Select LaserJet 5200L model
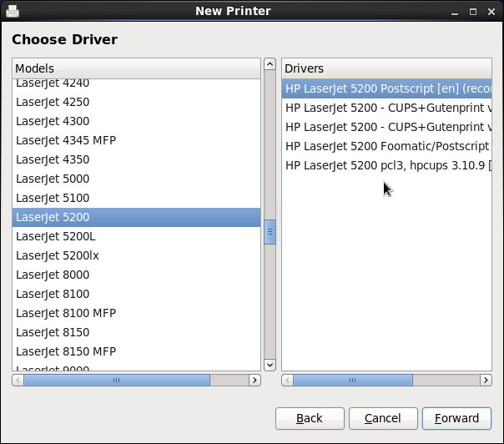Image resolution: width=504 pixels, height=444 pixels. pyautogui.click(x=56, y=236)
